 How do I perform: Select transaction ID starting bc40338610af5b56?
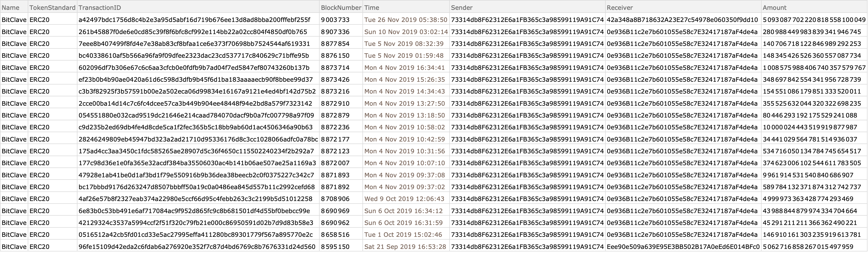click(x=194, y=55)
